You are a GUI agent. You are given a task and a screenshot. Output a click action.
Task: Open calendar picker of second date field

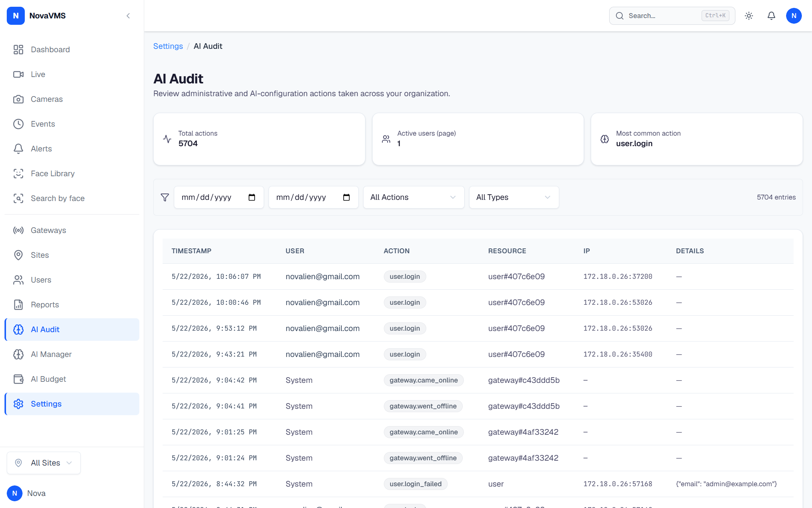[346, 197]
